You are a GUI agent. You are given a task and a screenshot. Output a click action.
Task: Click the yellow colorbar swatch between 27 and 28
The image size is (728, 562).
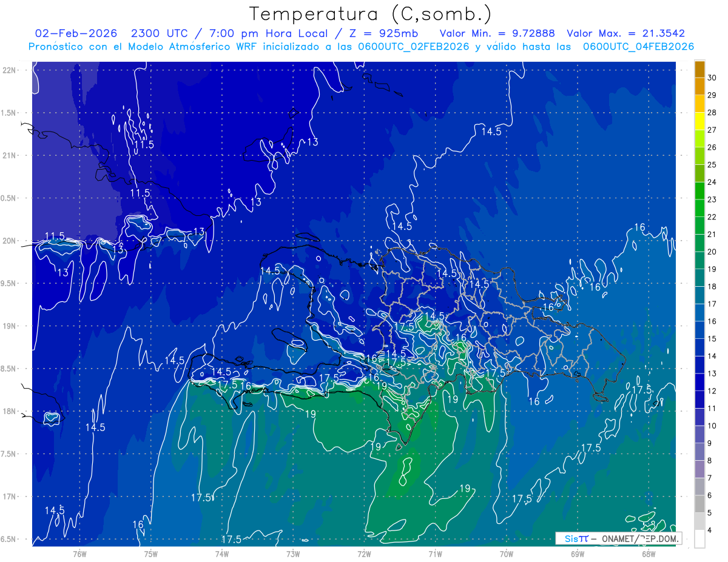[699, 121]
